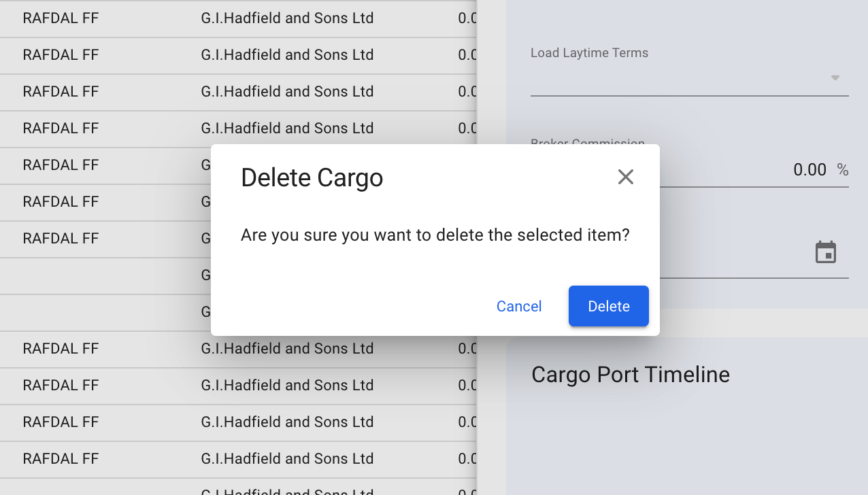This screenshot has width=868, height=495.
Task: Select the second RAFDAL FF cell from top
Action: pos(61,55)
